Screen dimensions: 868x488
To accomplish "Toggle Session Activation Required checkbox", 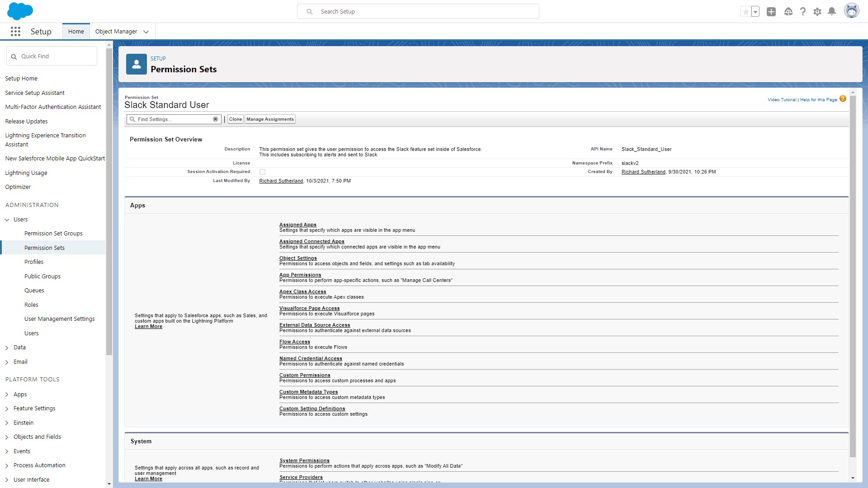I will (x=262, y=172).
